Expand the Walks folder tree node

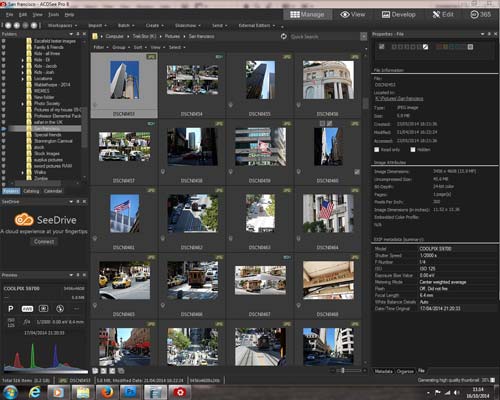(23, 172)
